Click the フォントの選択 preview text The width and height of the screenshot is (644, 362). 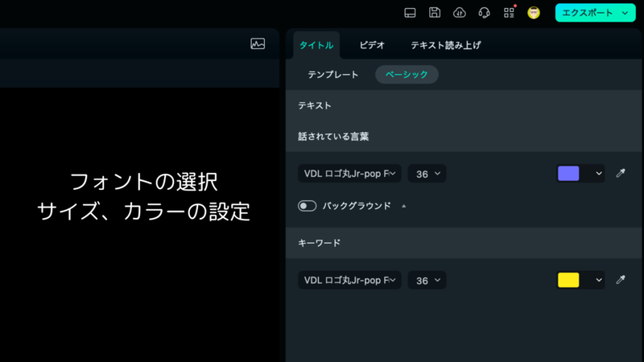[143, 182]
